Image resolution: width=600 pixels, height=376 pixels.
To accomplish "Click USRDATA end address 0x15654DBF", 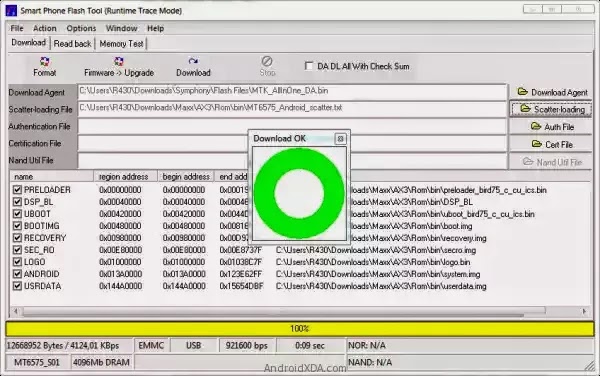I will click(x=241, y=286).
